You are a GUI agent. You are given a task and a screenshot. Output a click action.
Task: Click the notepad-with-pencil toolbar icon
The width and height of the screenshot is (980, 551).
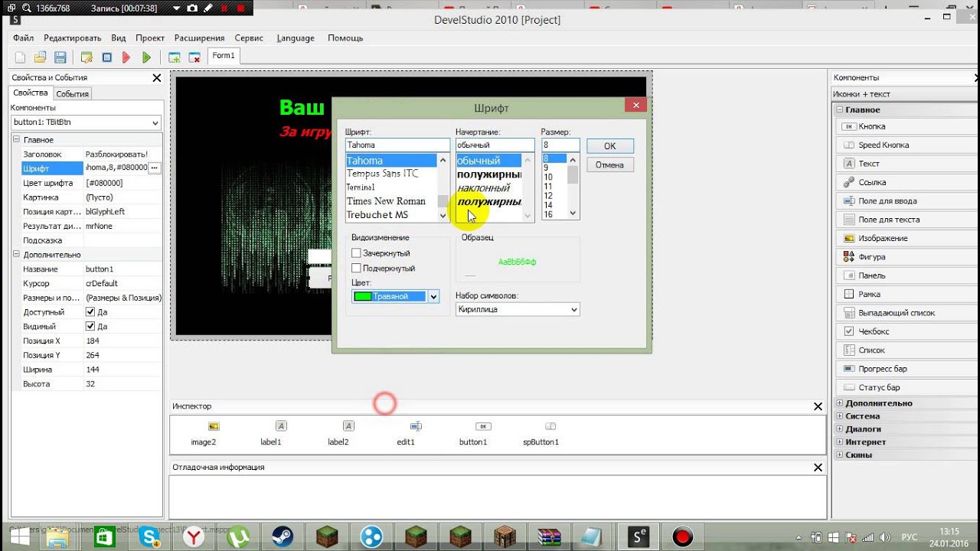point(87,57)
